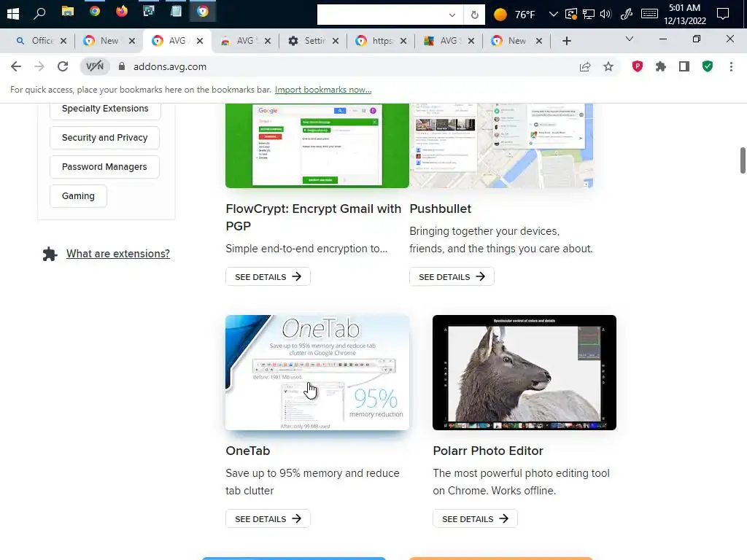
Task: Click Import bookmarks now link
Action: click(323, 90)
